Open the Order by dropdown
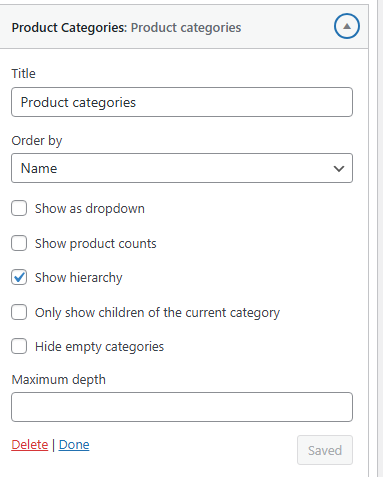Screen dimensions: 383x477 point(182,168)
